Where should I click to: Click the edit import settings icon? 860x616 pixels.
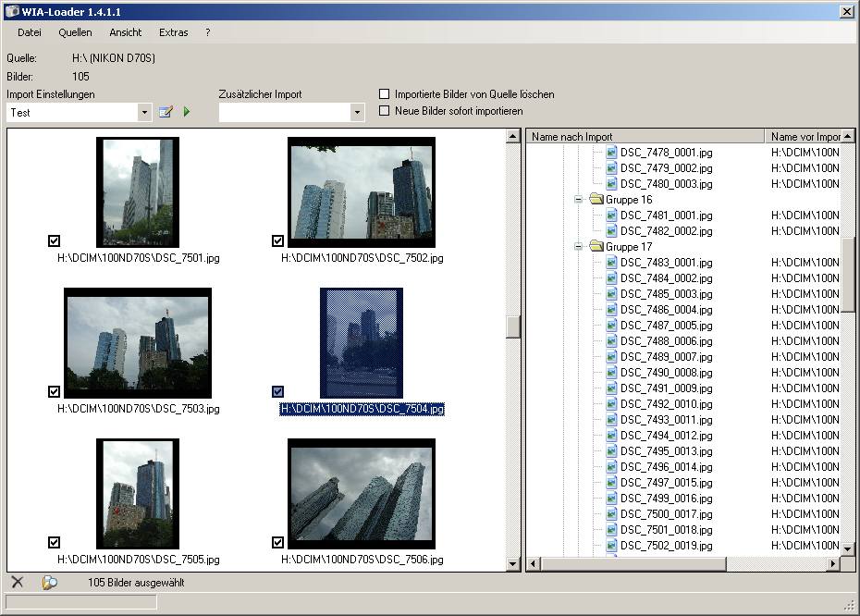(166, 112)
